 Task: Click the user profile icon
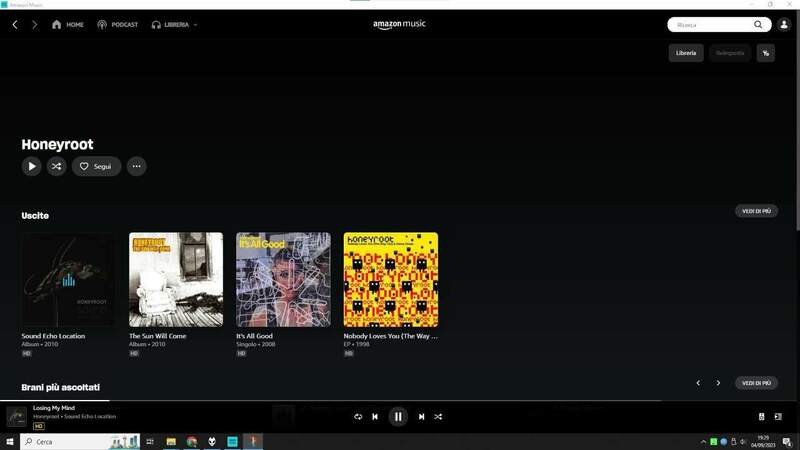766,53
